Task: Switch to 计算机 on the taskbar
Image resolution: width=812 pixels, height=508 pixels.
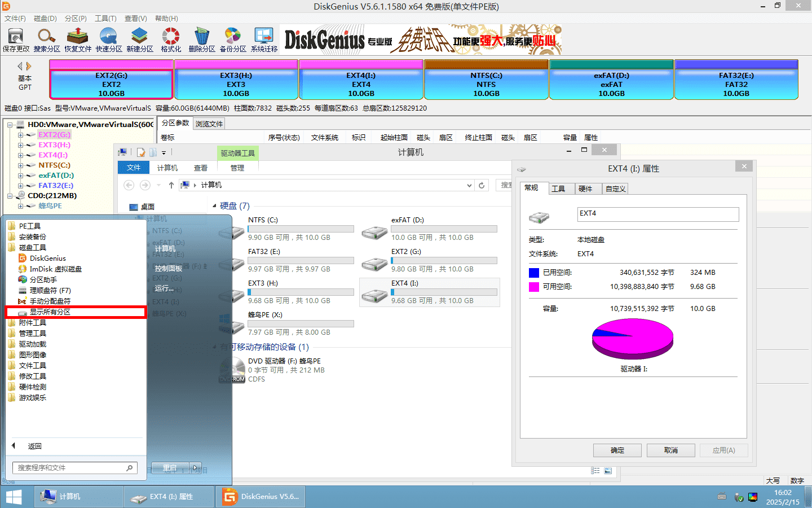Action: tap(79, 497)
